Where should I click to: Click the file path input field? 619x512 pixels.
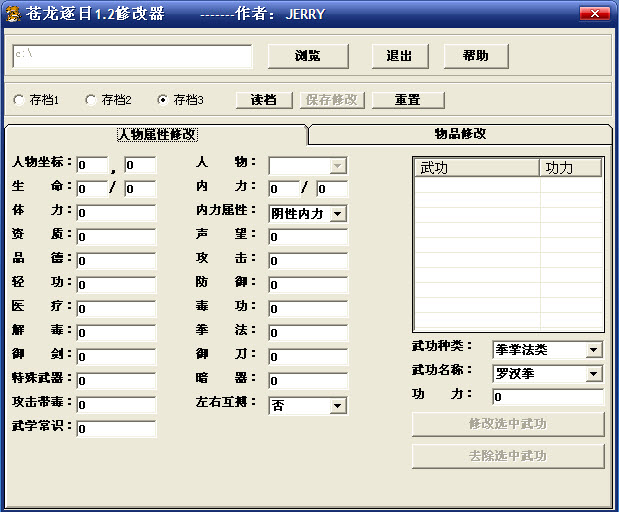pyautogui.click(x=132, y=56)
